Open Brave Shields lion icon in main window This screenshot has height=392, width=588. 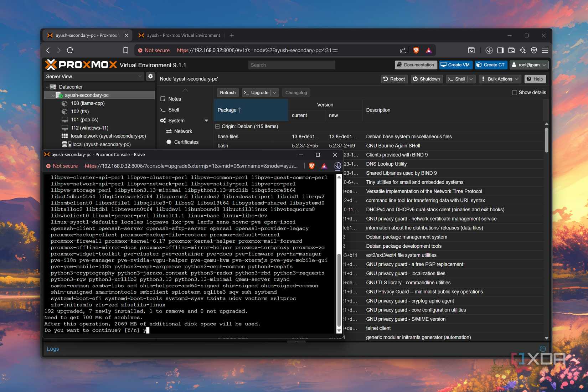416,50
